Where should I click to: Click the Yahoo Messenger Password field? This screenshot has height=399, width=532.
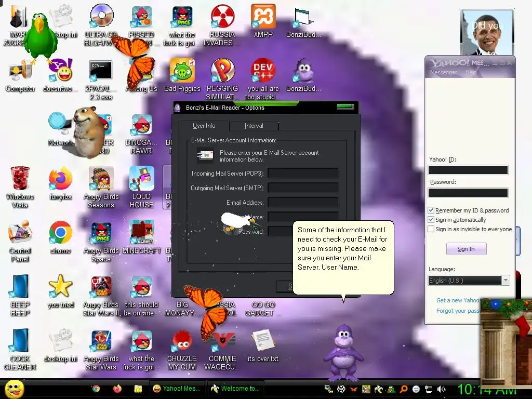pyautogui.click(x=468, y=193)
